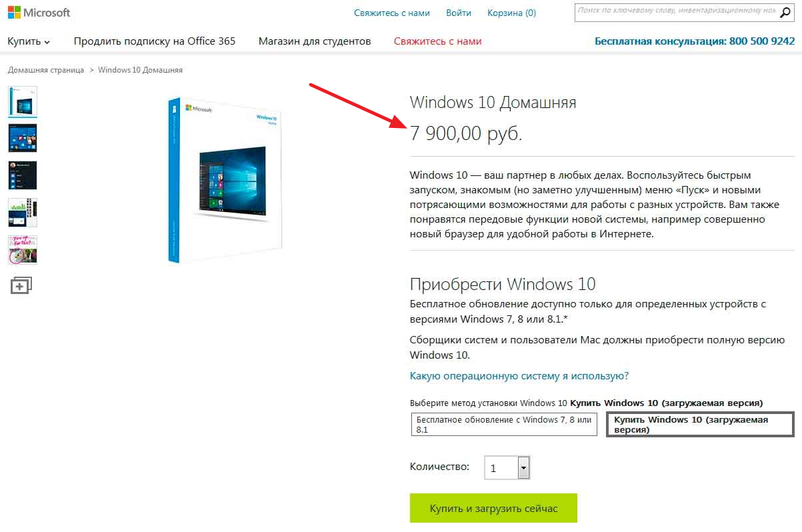The width and height of the screenshot is (802, 532).
Task: Open Продлить подписку на Office 365 menu
Action: point(155,41)
